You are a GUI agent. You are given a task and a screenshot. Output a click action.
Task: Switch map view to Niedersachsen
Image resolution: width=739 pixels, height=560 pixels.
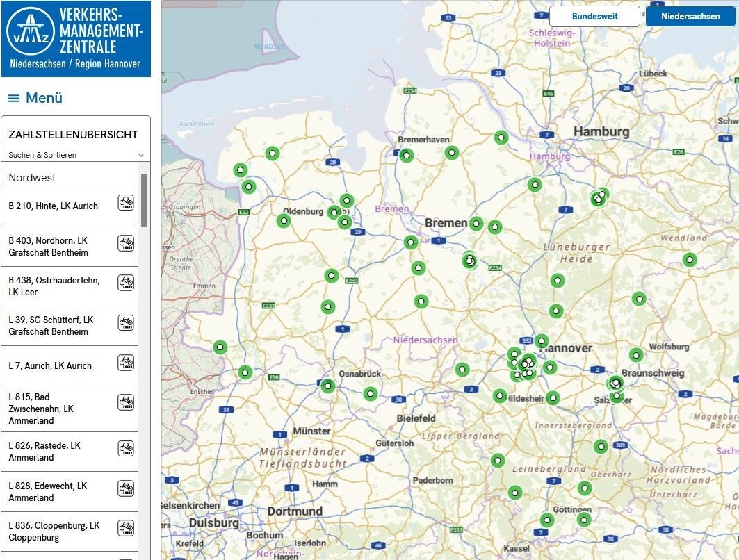pos(690,16)
